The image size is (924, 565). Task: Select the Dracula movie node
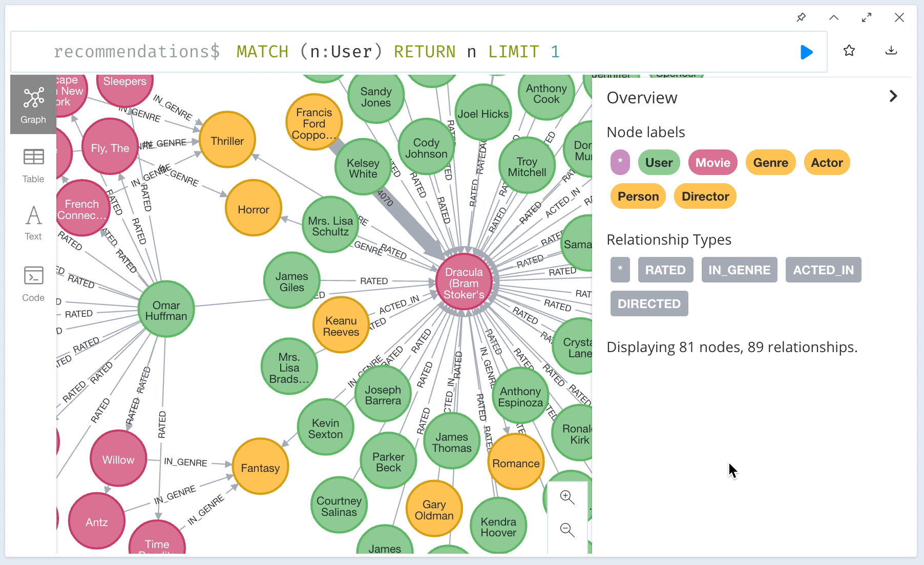(464, 282)
